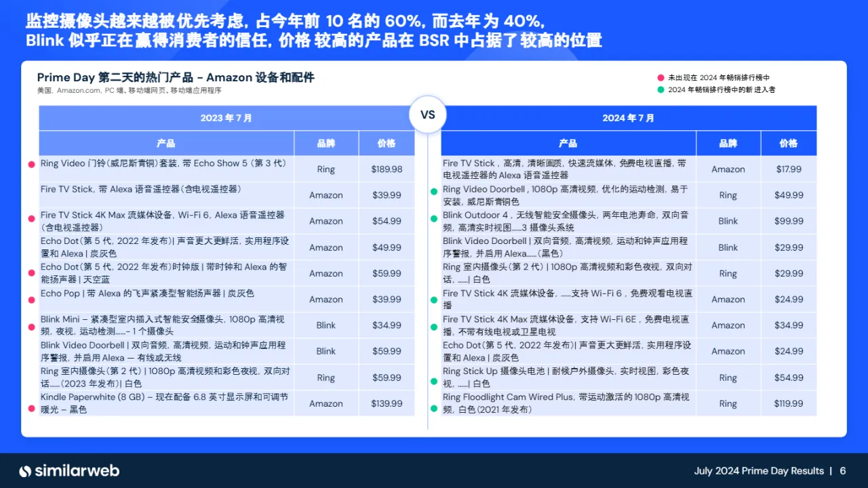This screenshot has width=868, height=488.
Task: Click the 2023 Ring 室内摄像头 (2023 年发布) product
Action: (x=165, y=377)
